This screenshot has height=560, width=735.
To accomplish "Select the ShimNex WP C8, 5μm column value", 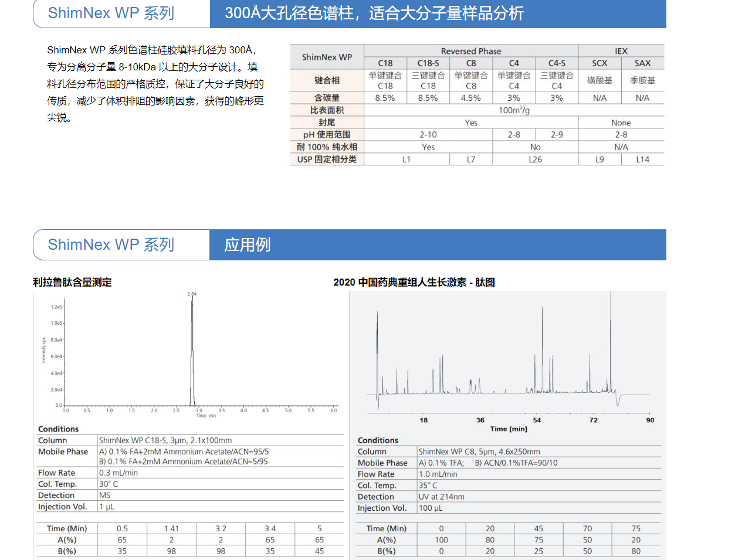I will (479, 452).
